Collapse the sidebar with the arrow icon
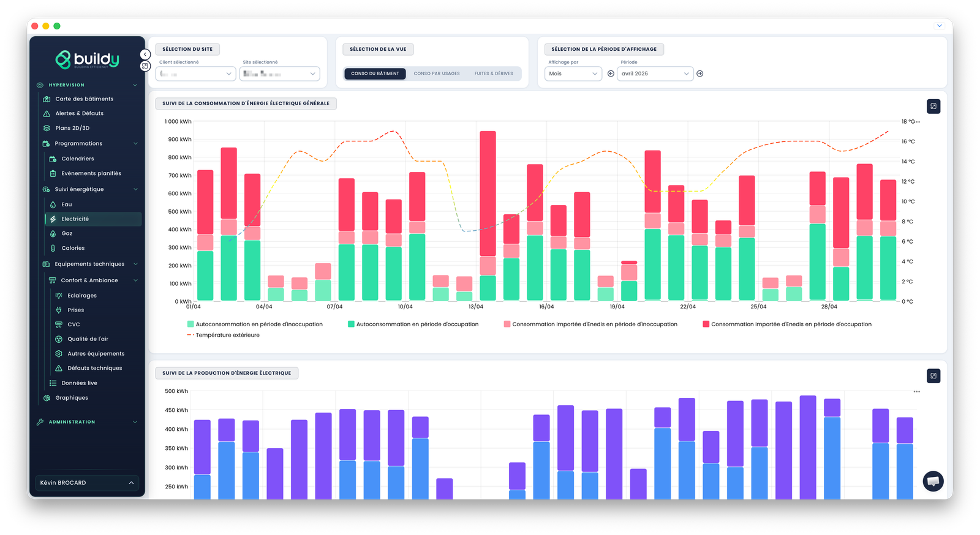980x535 pixels. (x=145, y=54)
